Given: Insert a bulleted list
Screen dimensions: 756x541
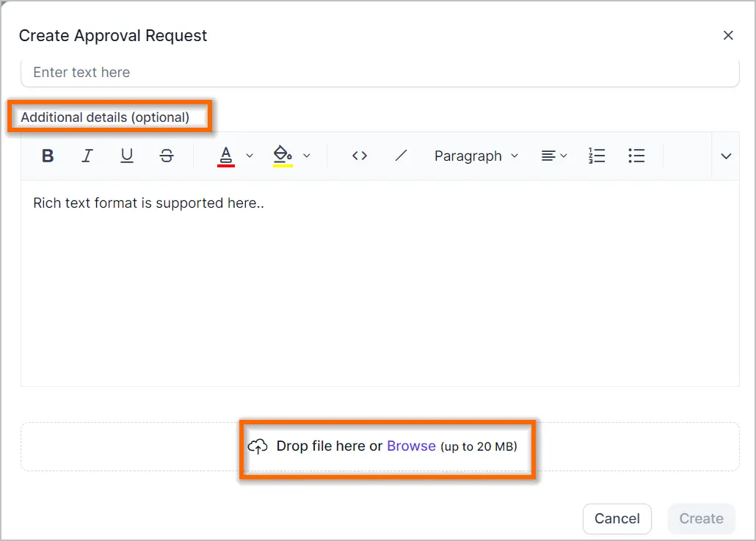Looking at the screenshot, I should [636, 156].
